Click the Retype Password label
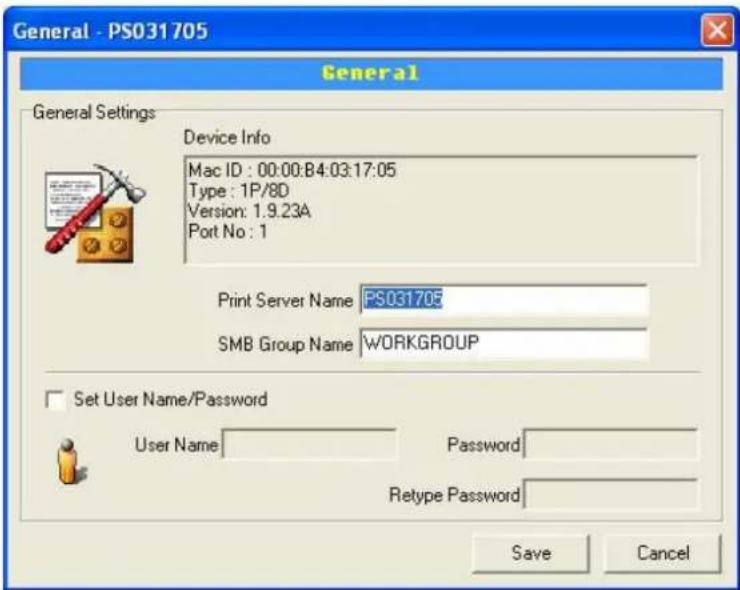 pos(454,495)
